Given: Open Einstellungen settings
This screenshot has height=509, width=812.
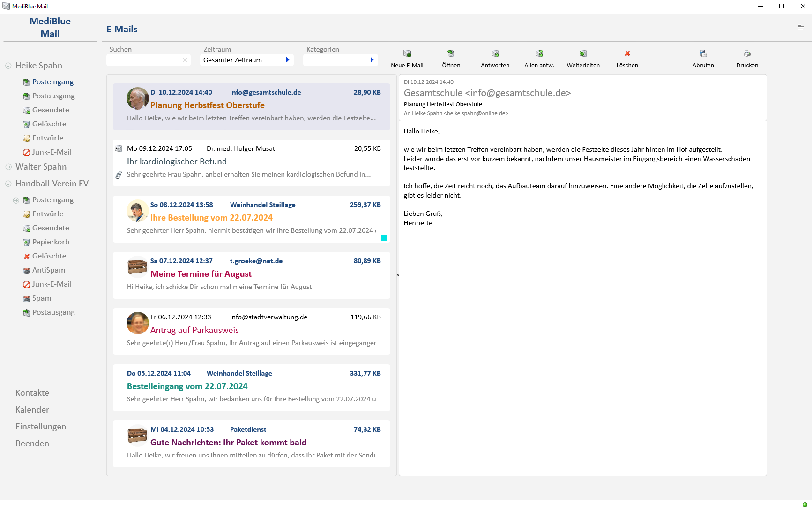Looking at the screenshot, I should (41, 427).
